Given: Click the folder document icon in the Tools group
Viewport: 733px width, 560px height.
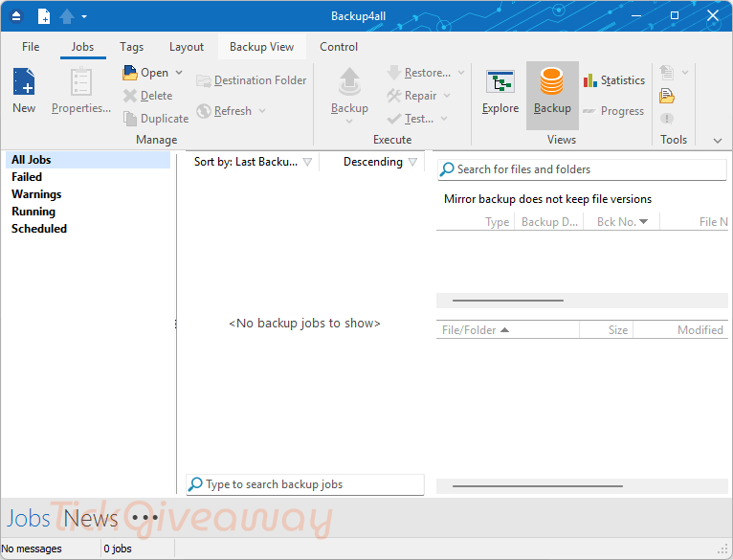Looking at the screenshot, I should pos(667,96).
